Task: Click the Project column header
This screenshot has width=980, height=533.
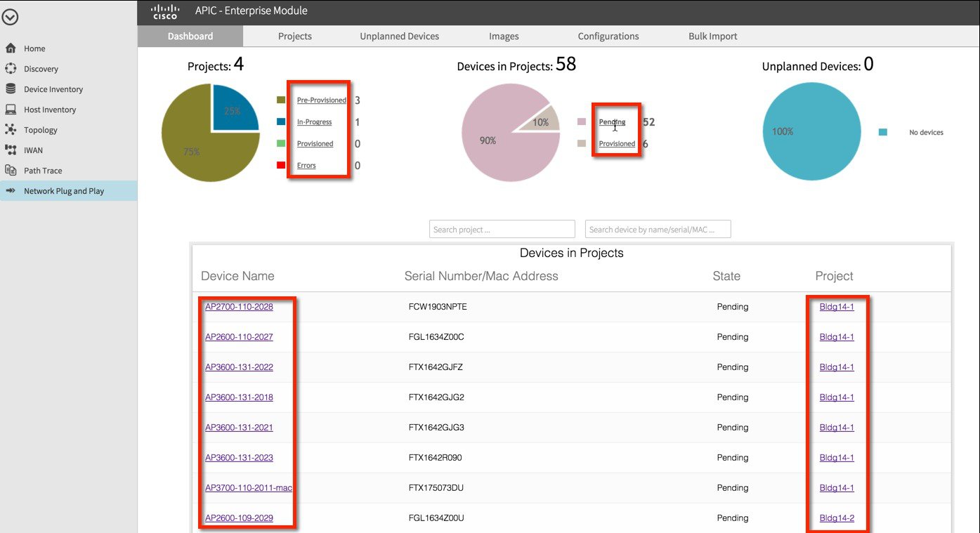Action: 834,276
